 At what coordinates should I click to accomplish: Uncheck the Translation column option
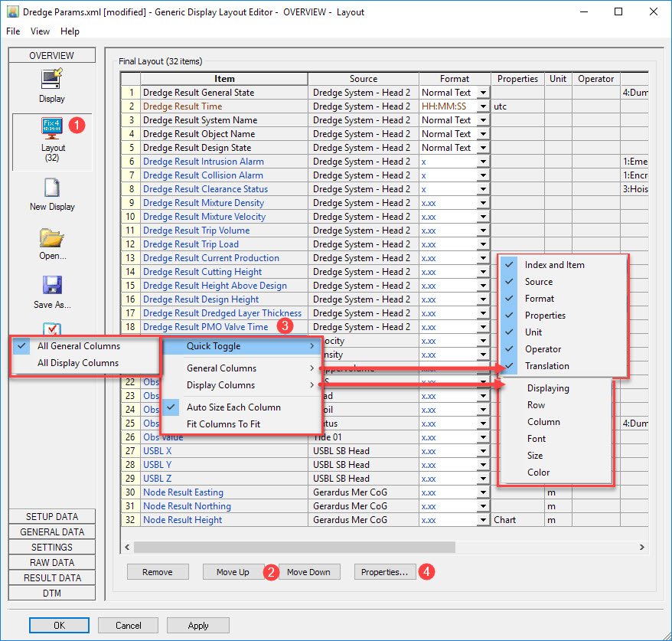546,366
